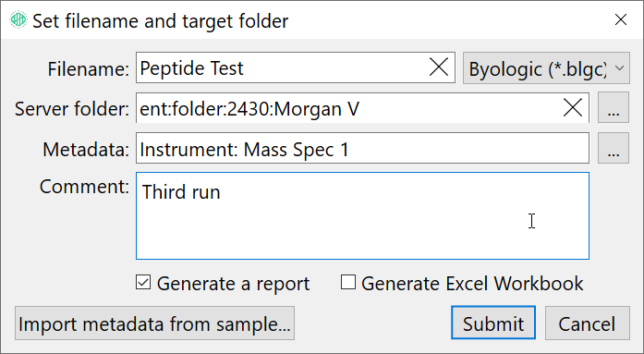Close the Set filename dialog window

click(x=621, y=19)
